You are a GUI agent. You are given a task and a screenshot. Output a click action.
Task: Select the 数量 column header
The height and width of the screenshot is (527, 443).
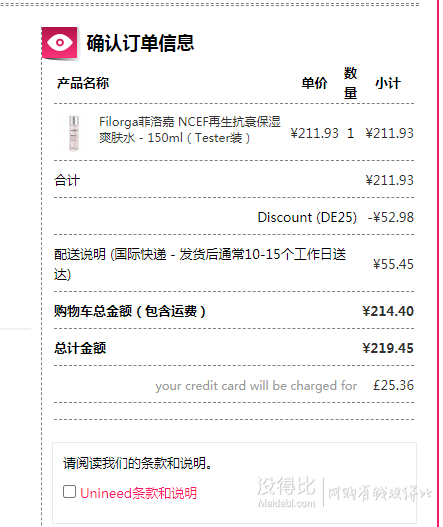[350, 83]
